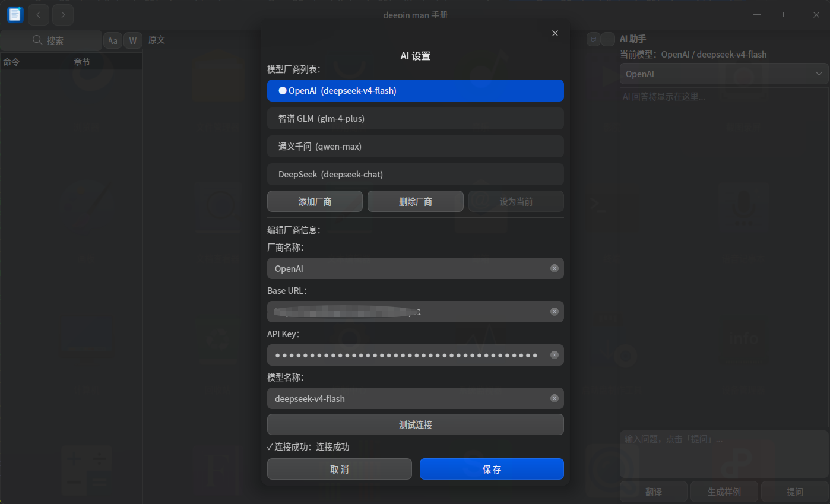Clear the 模型名称 field
The height and width of the screenshot is (504, 830).
(x=555, y=398)
